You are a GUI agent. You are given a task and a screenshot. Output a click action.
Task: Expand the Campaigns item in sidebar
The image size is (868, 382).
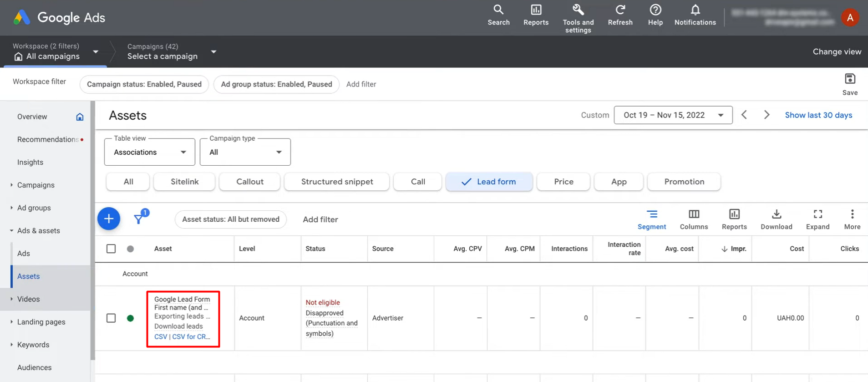pos(36,185)
